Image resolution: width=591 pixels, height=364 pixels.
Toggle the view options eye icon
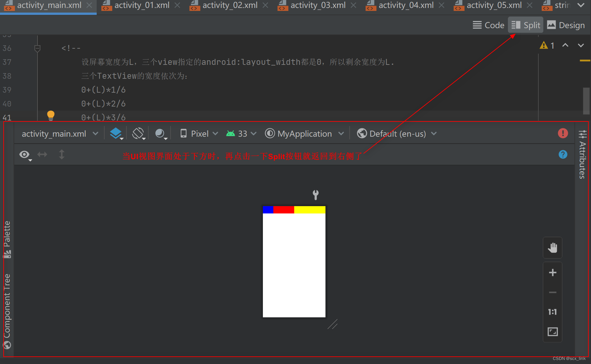click(x=25, y=154)
